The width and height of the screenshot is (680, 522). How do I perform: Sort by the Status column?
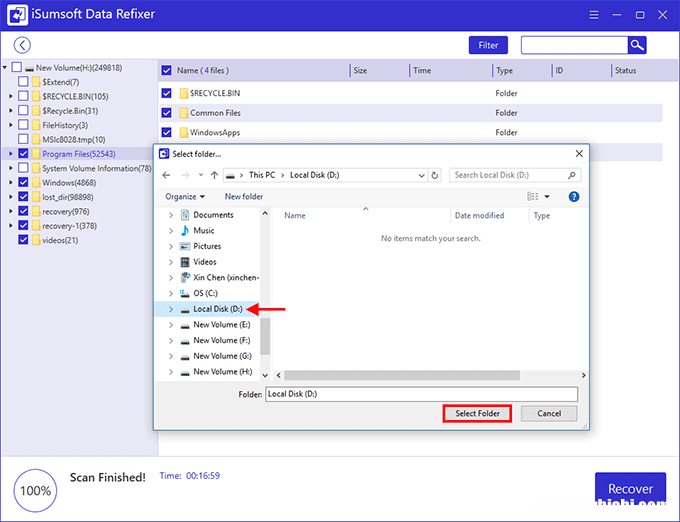625,70
